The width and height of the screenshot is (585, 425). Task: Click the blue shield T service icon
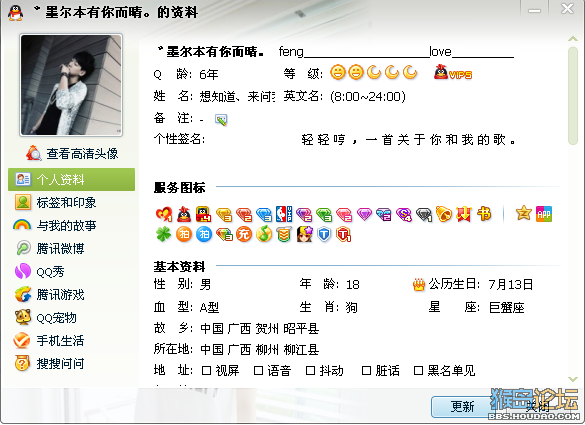click(x=324, y=235)
